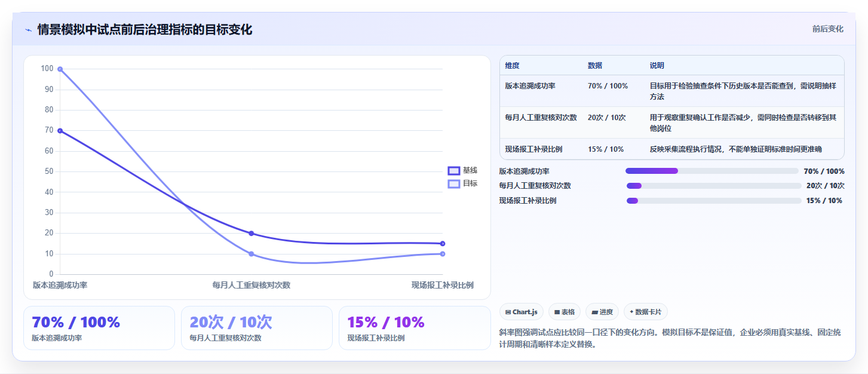Click the 基线 legend color box
This screenshot has width=868, height=374.
pyautogui.click(x=454, y=170)
